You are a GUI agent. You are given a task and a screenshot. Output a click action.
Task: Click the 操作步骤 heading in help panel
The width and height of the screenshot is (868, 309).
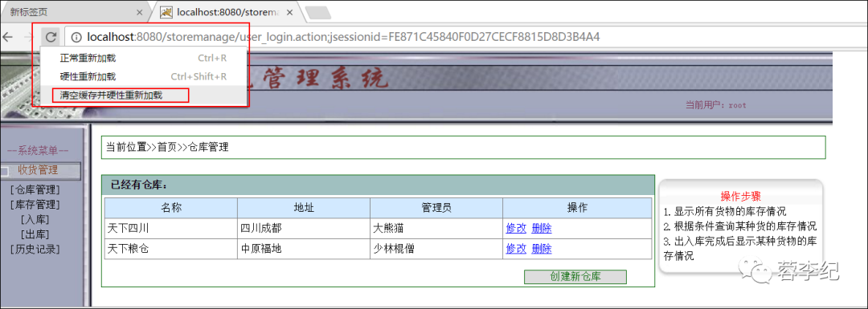coord(741,196)
